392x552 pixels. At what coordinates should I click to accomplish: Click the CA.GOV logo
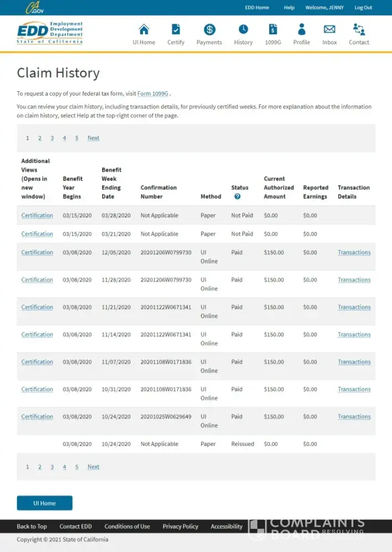35,8
